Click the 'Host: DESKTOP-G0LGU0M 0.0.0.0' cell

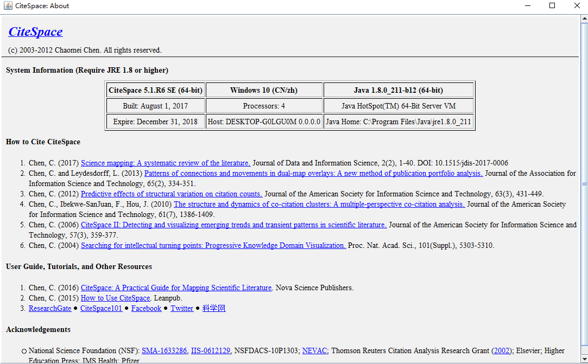264,122
